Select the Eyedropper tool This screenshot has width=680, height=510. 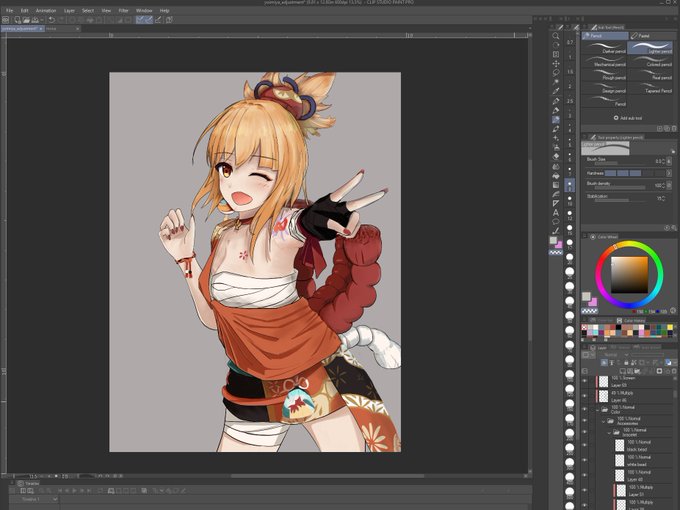tap(556, 91)
